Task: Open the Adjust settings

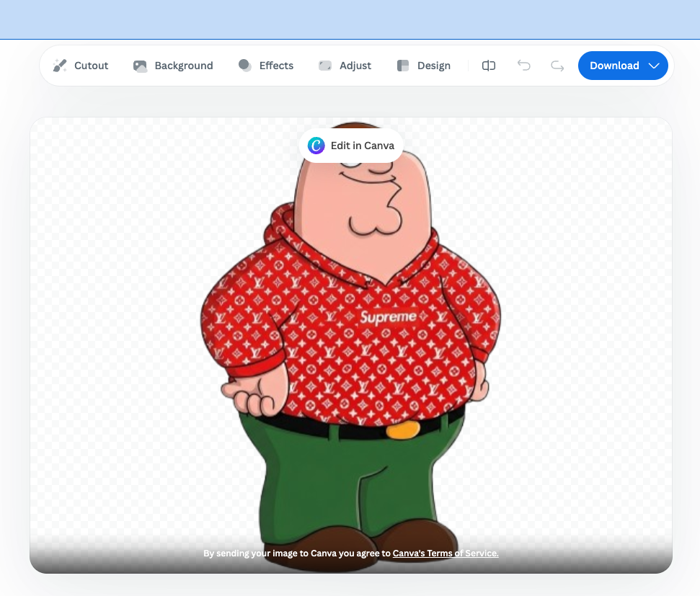Action: [345, 66]
